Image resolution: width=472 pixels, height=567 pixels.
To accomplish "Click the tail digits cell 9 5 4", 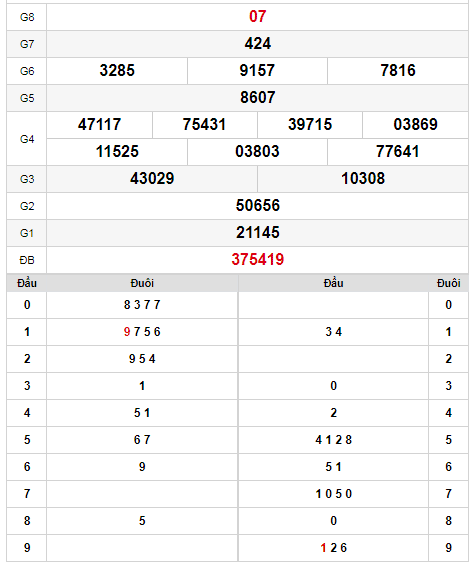I will point(142,359).
